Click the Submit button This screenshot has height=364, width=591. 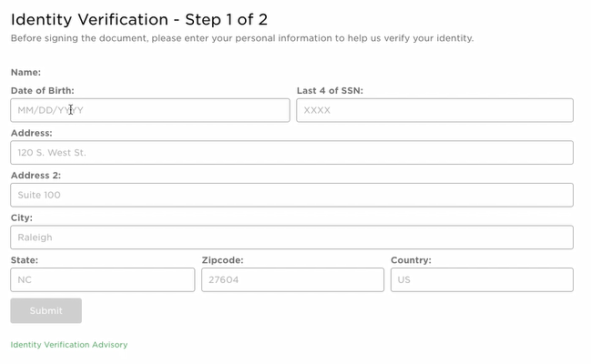[x=46, y=311]
